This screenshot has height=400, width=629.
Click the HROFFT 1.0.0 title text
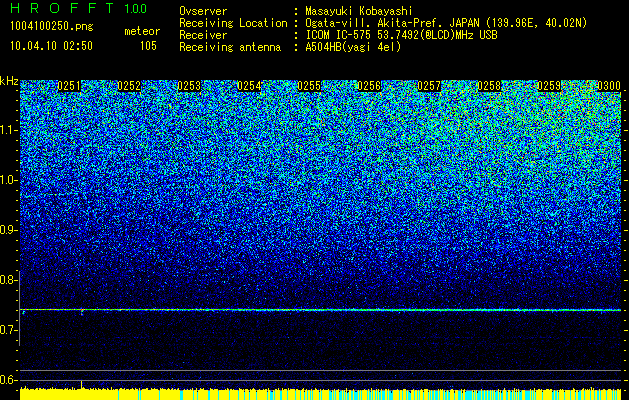coord(79,8)
